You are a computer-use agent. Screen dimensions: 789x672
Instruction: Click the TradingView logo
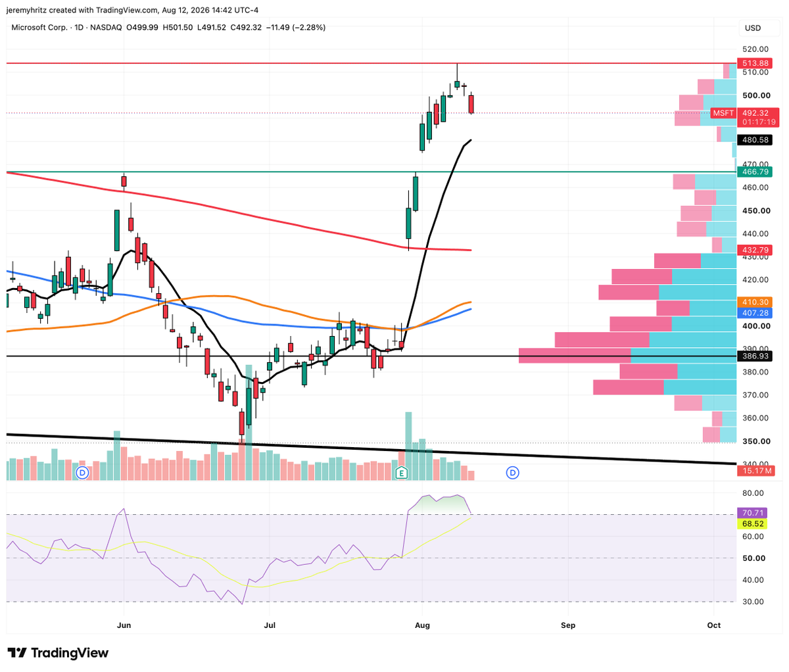[x=59, y=653]
